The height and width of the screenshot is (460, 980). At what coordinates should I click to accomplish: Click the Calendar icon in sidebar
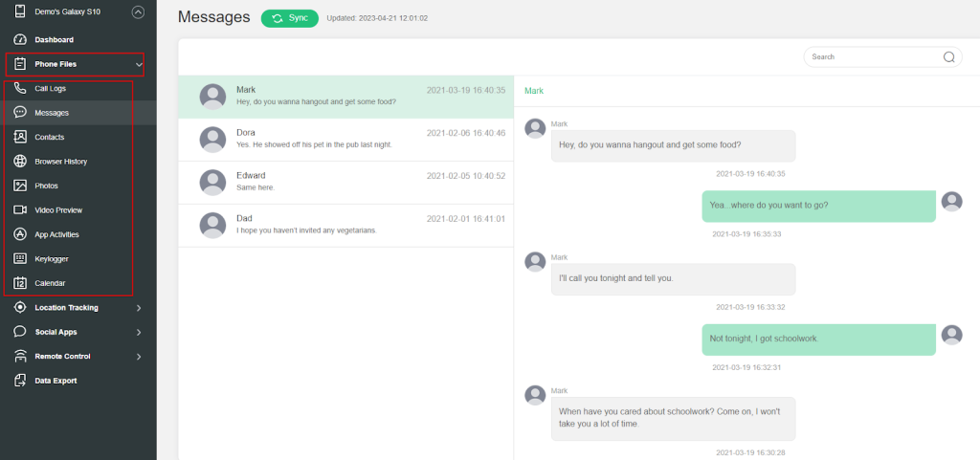pos(20,283)
